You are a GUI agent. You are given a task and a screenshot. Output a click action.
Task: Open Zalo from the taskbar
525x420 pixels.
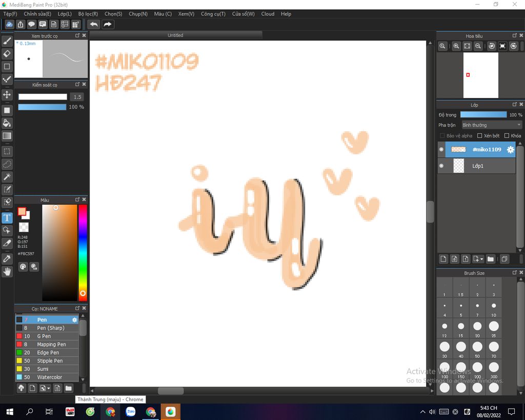(x=130, y=412)
